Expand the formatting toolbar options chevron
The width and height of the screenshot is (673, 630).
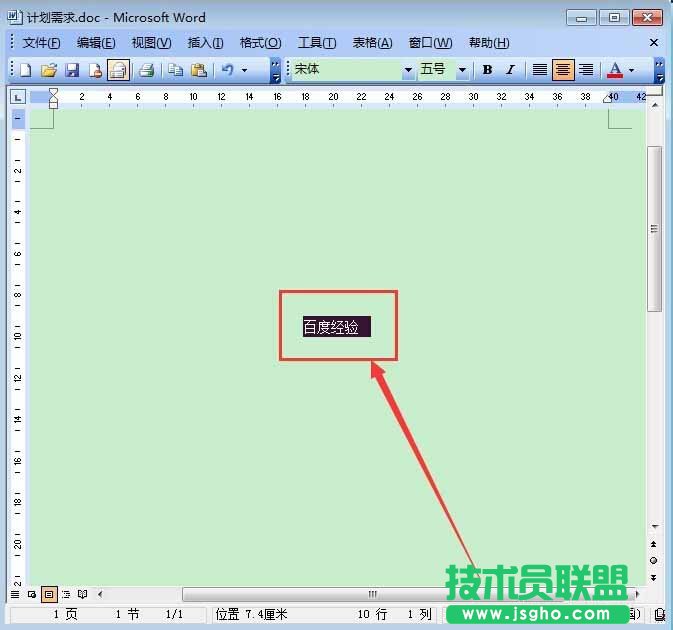659,71
